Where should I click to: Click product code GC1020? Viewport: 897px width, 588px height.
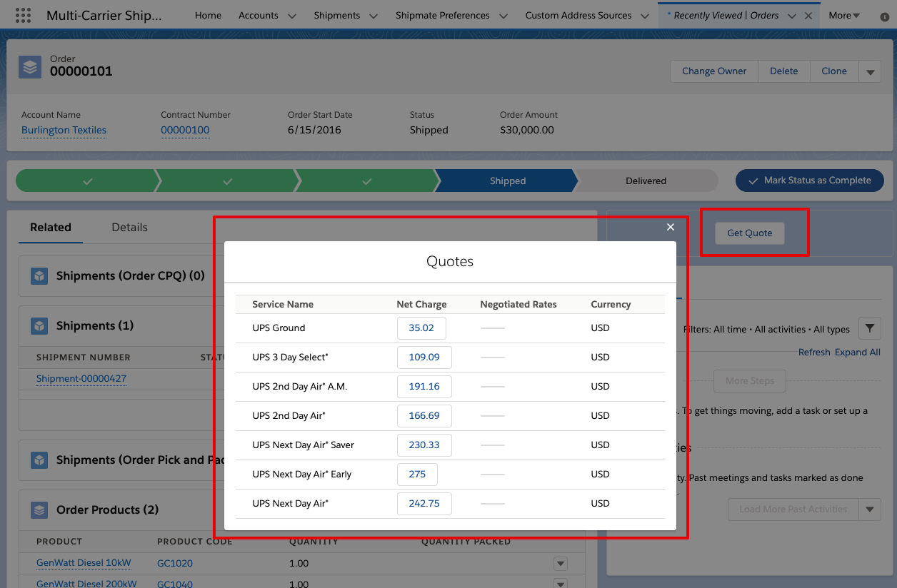point(175,564)
